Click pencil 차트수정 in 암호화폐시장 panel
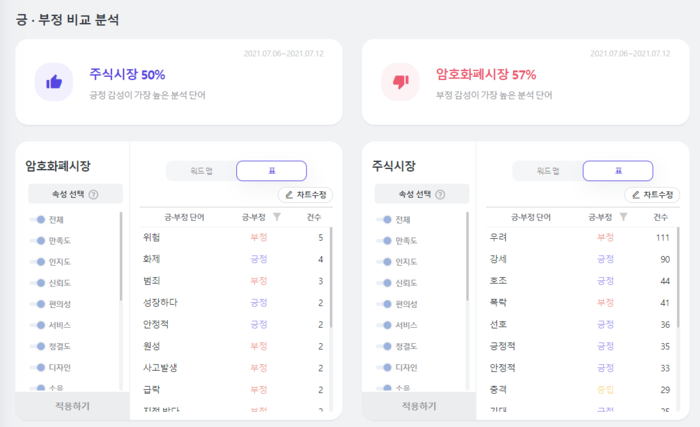This screenshot has height=427, width=700. pyautogui.click(x=305, y=195)
